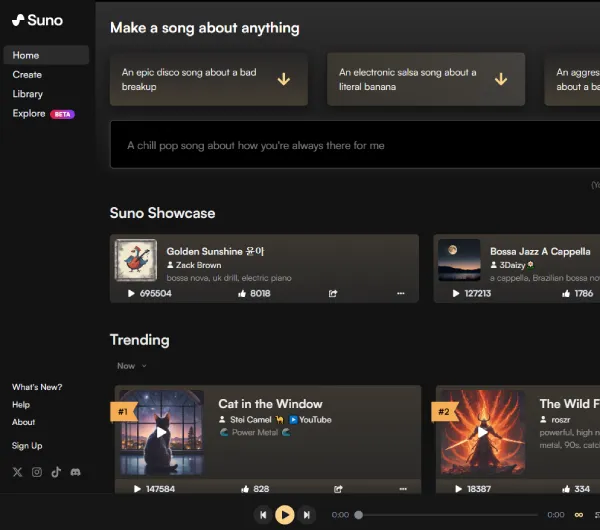Click the playback progress slider handle
Image resolution: width=600 pixels, height=530 pixels.
coord(358,515)
